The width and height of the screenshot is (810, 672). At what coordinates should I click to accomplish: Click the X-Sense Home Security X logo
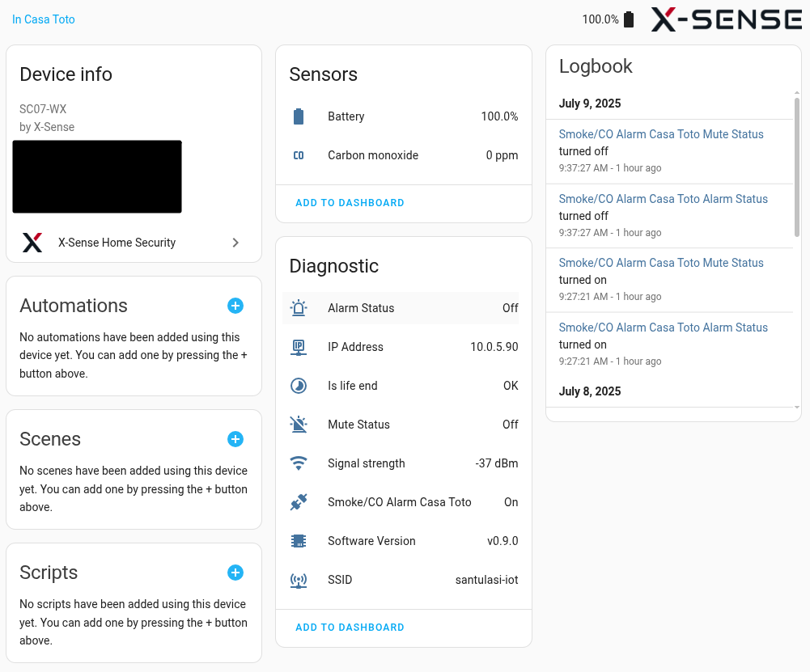[x=32, y=243]
